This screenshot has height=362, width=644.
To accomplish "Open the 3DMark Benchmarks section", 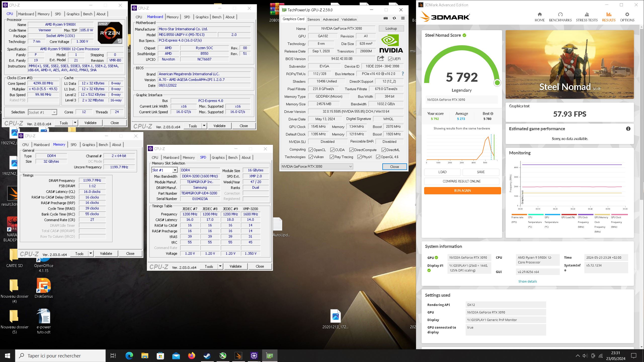I will pyautogui.click(x=560, y=17).
